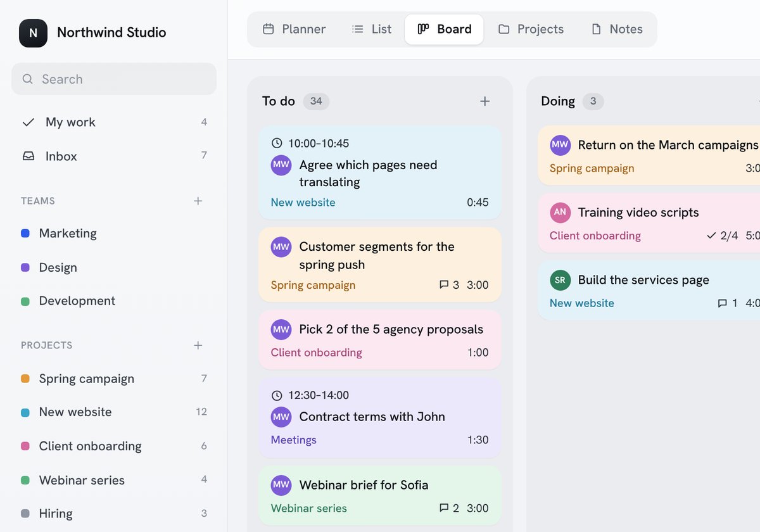Click SR avatar on Build the services page

560,280
